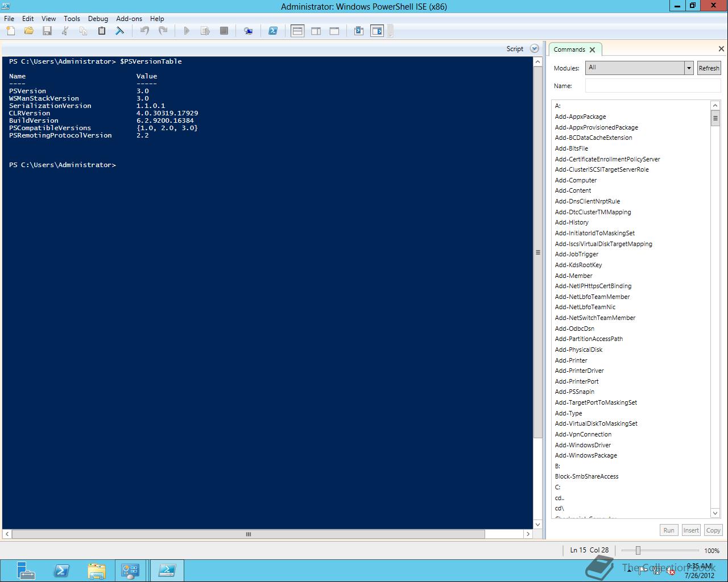
Task: Cut selection with the scissors icon
Action: 65,31
